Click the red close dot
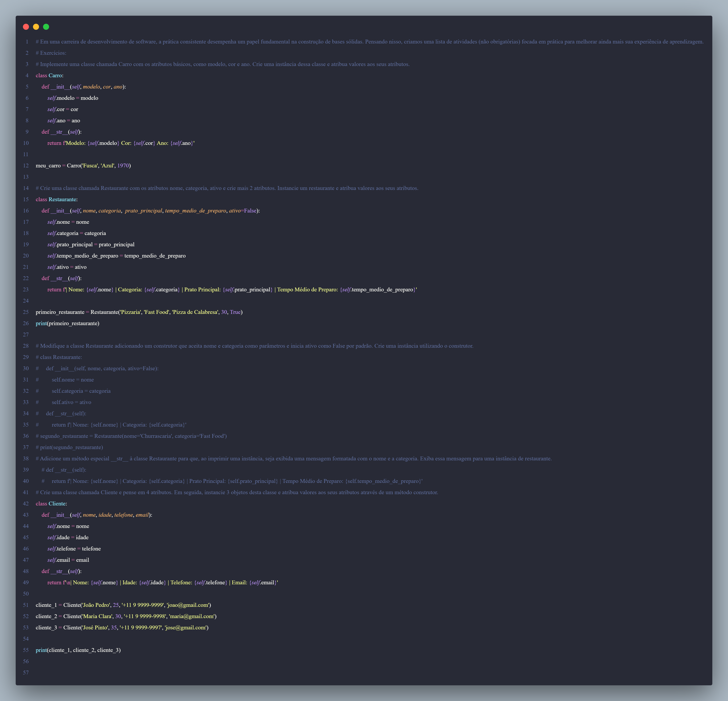 tap(26, 27)
